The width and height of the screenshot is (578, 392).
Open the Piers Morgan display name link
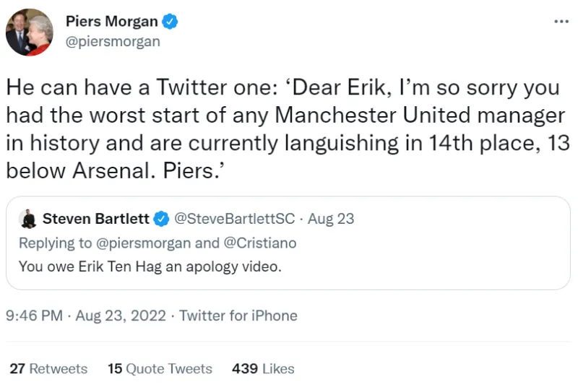click(x=111, y=22)
